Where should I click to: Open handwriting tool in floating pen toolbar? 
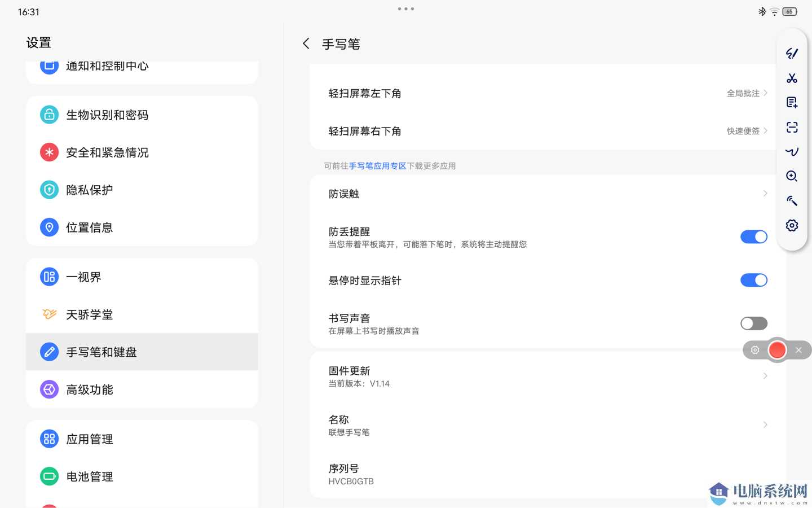click(792, 53)
